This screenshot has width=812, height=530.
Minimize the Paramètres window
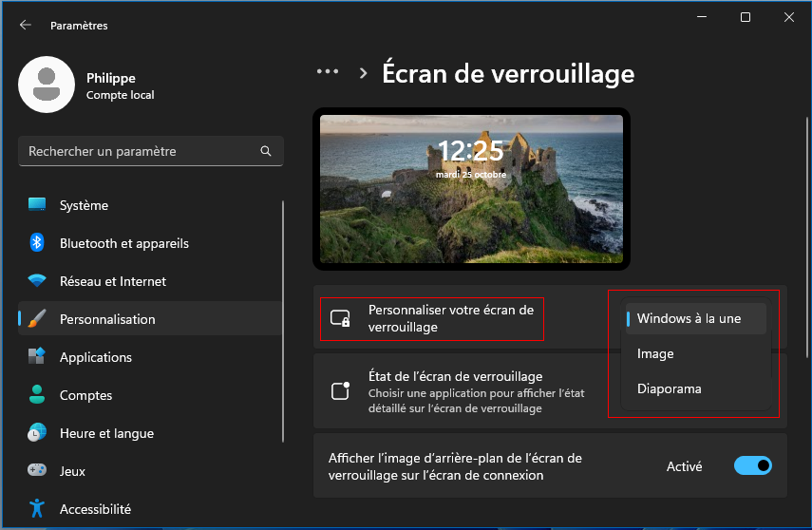pyautogui.click(x=702, y=17)
